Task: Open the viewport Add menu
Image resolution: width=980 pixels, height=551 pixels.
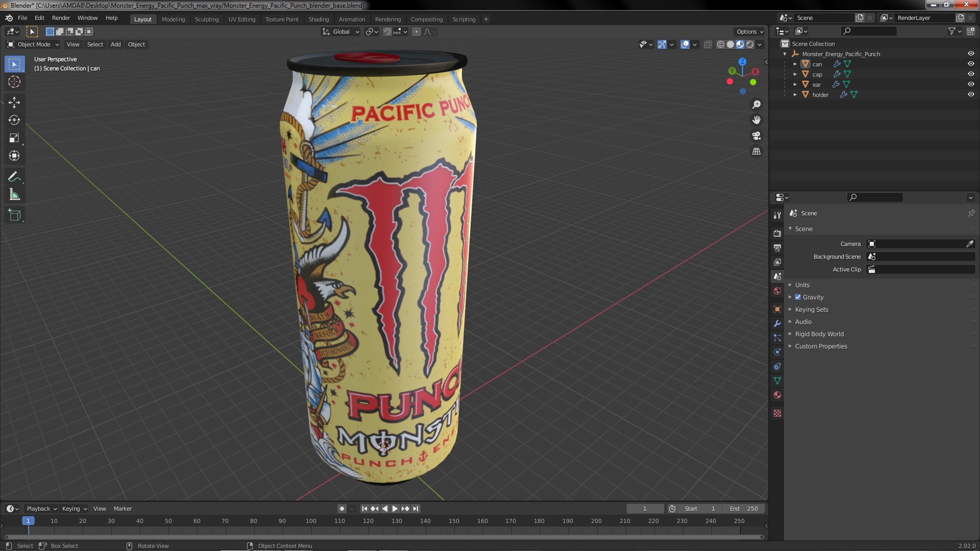Action: click(x=116, y=44)
